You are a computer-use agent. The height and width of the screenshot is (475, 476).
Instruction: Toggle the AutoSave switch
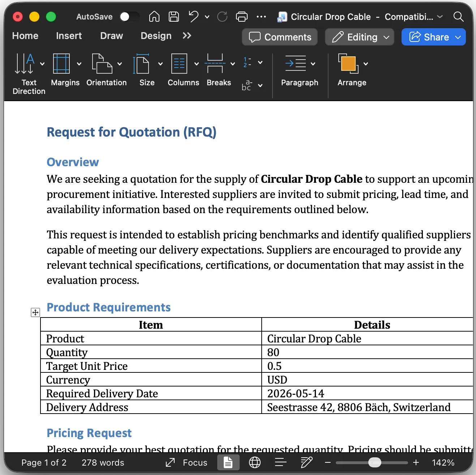pos(129,17)
